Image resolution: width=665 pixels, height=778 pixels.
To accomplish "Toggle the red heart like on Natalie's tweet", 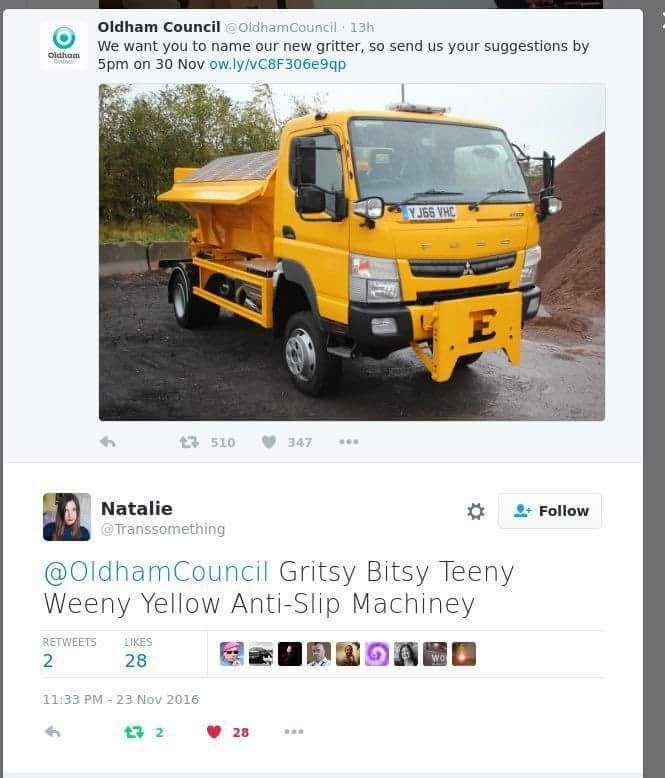I will coord(214,732).
